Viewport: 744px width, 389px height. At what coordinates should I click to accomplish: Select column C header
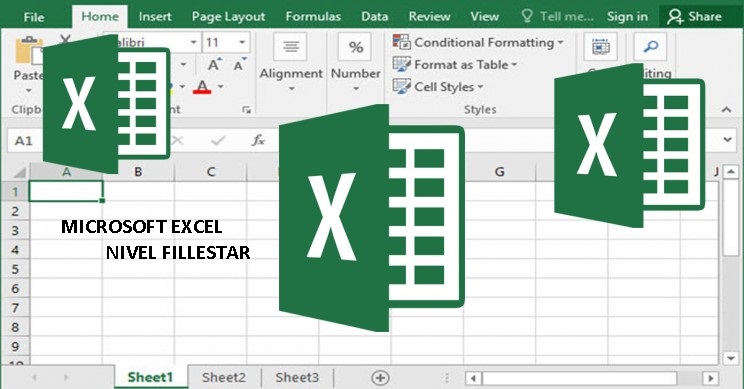(211, 172)
